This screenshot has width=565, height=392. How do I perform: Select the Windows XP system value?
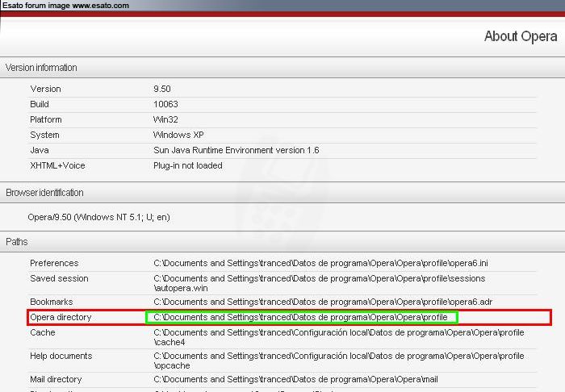click(x=178, y=135)
